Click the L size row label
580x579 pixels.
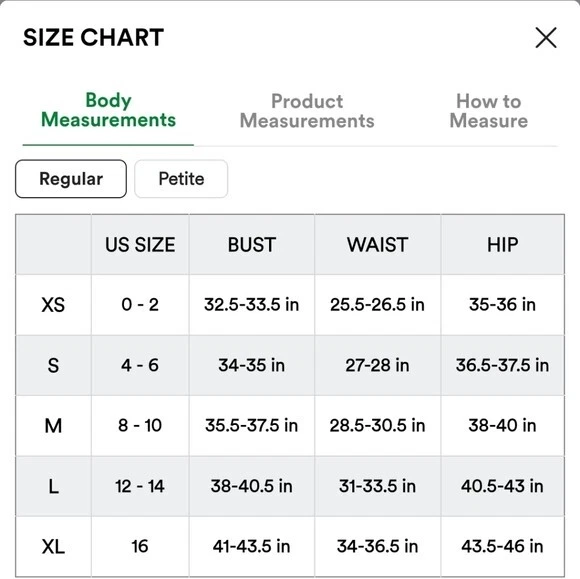point(53,487)
